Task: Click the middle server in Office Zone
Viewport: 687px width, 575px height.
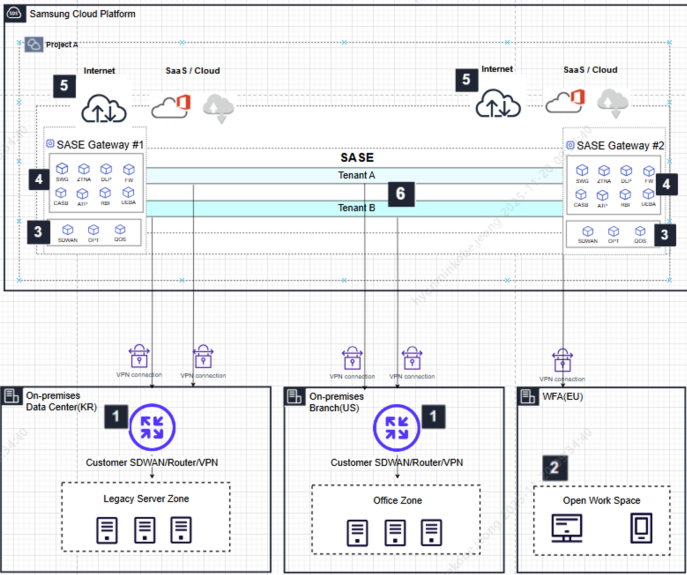Action: [395, 532]
